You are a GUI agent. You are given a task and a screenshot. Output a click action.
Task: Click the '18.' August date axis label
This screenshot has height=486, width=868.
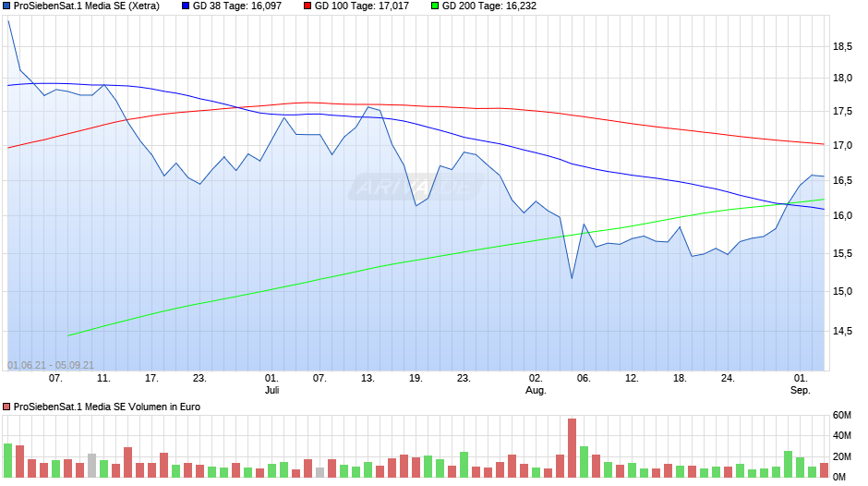(x=680, y=379)
